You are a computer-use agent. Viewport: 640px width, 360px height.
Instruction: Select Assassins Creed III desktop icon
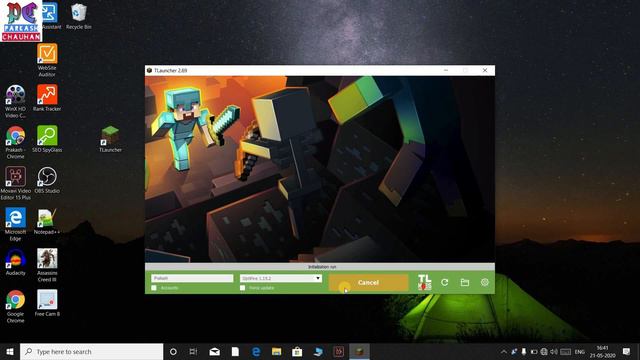point(47,265)
